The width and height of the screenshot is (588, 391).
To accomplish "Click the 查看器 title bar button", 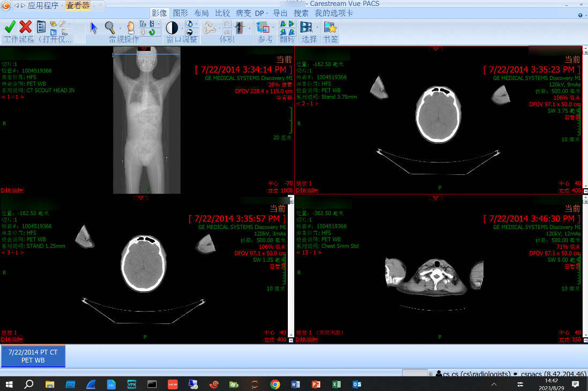I will tap(78, 5).
